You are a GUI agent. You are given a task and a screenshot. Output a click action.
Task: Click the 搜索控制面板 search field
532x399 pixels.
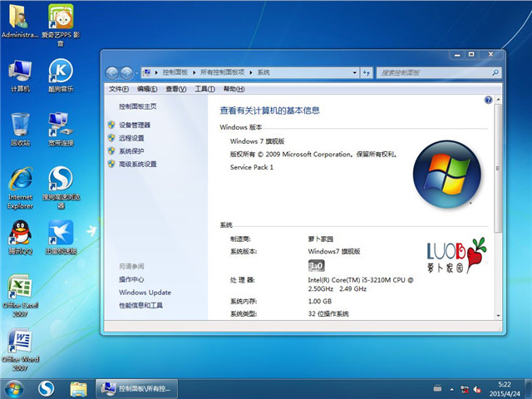point(432,73)
